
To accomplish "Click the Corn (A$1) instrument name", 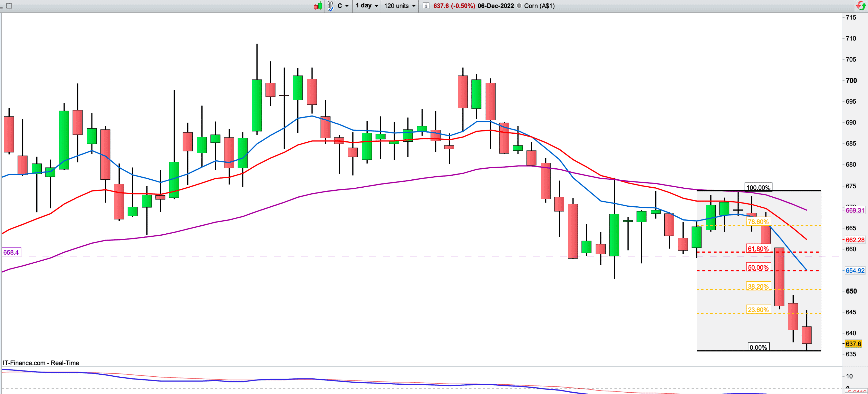I will (x=539, y=6).
